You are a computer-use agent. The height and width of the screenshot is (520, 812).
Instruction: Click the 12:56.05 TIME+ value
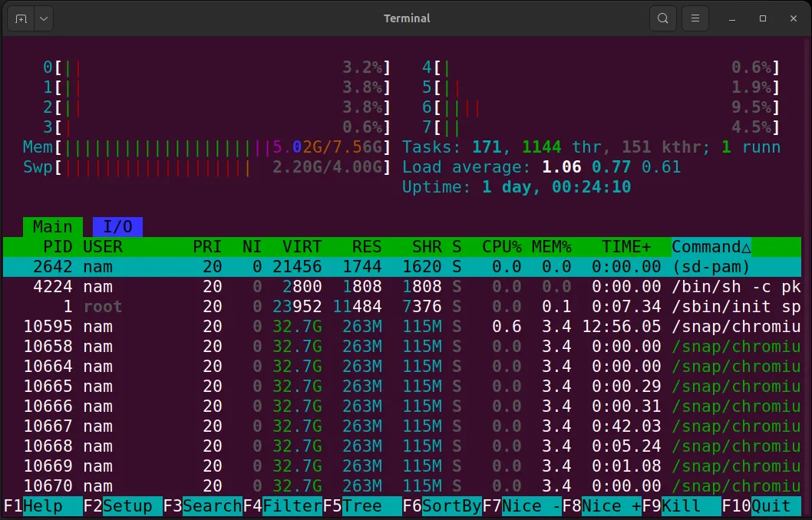(x=622, y=327)
